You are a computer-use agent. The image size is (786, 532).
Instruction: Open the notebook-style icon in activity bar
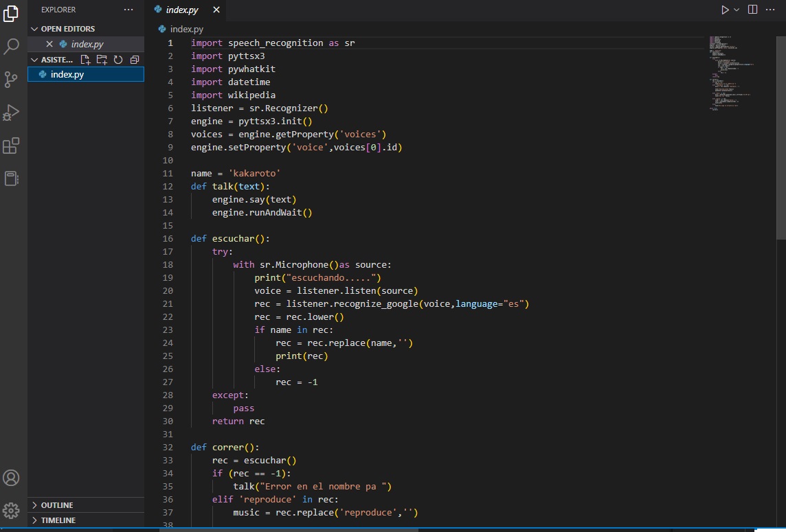(11, 179)
